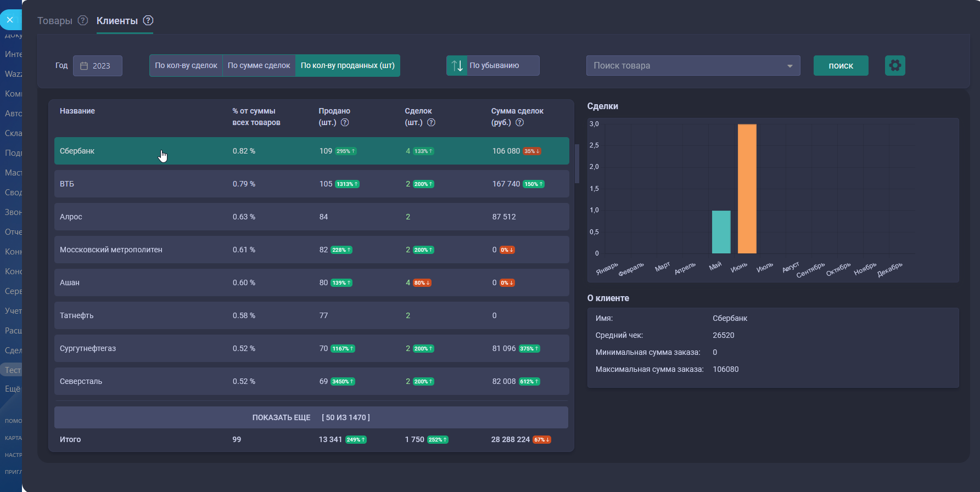Click help icon next to Клиенты tab
Image resolution: width=980 pixels, height=492 pixels.
[x=148, y=20]
